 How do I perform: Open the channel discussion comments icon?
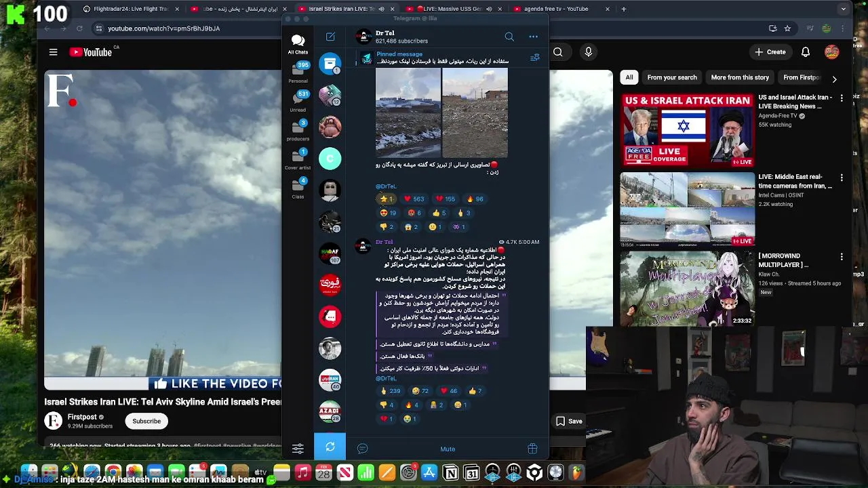[x=362, y=449]
